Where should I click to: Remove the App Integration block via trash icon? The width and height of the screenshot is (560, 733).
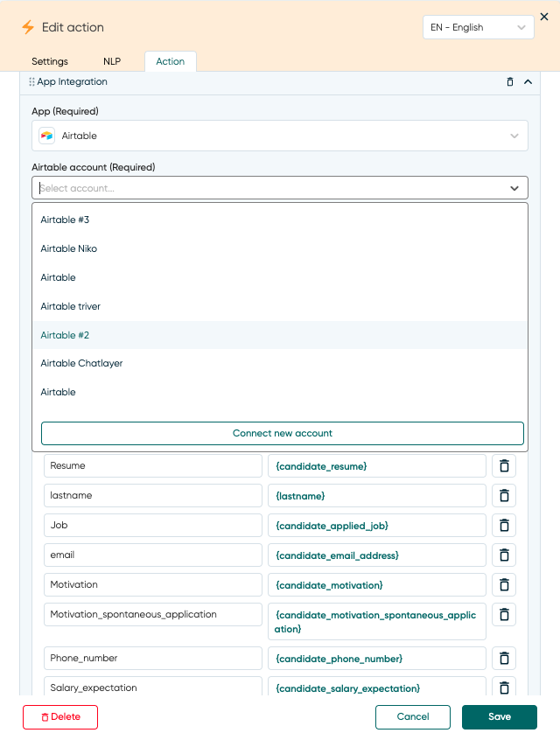click(x=510, y=82)
